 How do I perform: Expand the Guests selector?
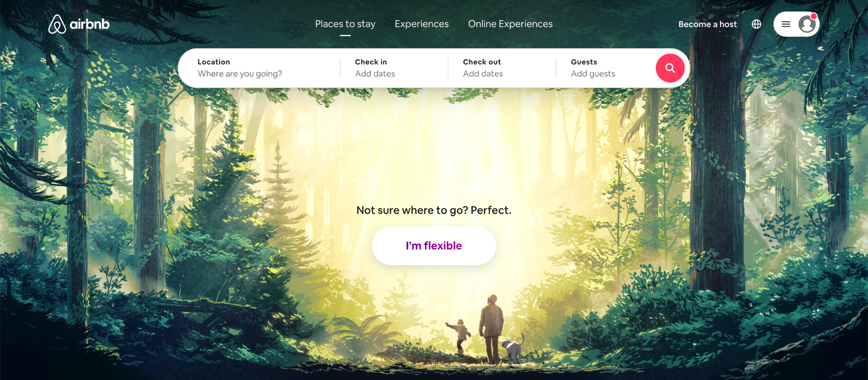606,68
